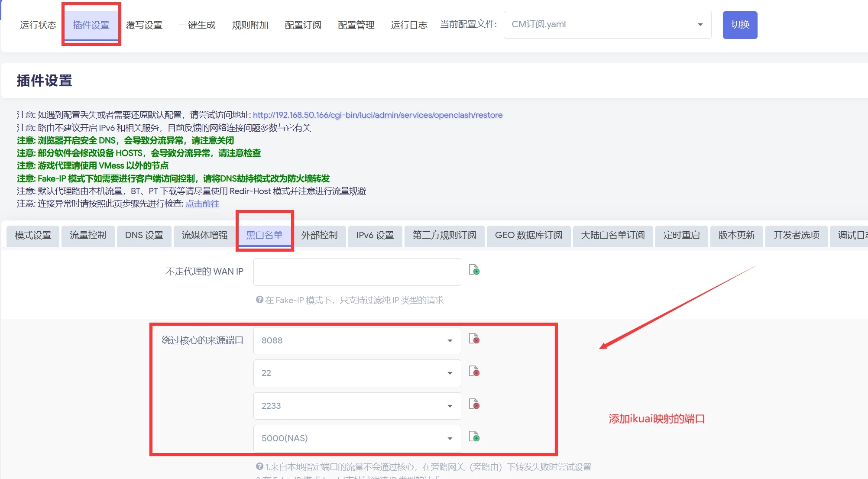Open the port 22 dropdown arrow

(450, 373)
